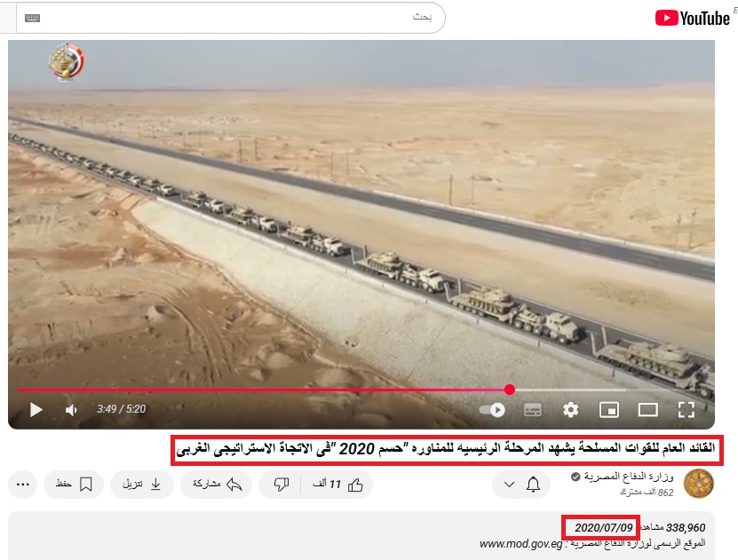Toggle subtitles/closed captions

tap(532, 409)
